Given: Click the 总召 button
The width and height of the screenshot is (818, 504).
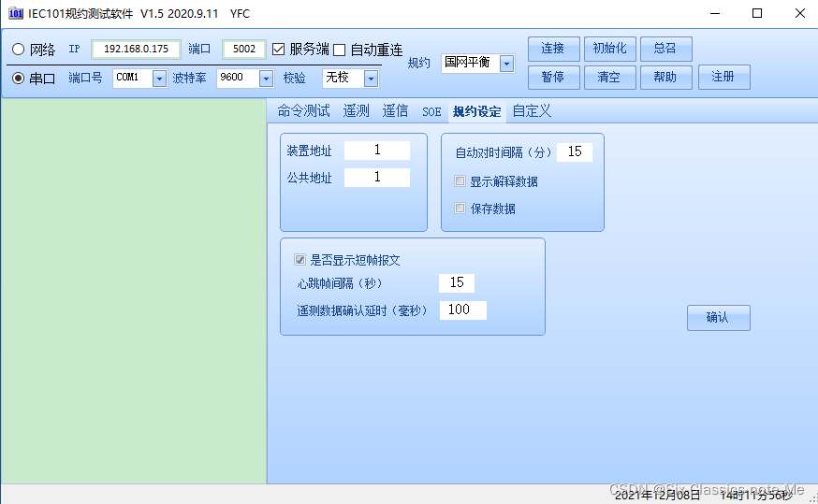Looking at the screenshot, I should pos(666,49).
